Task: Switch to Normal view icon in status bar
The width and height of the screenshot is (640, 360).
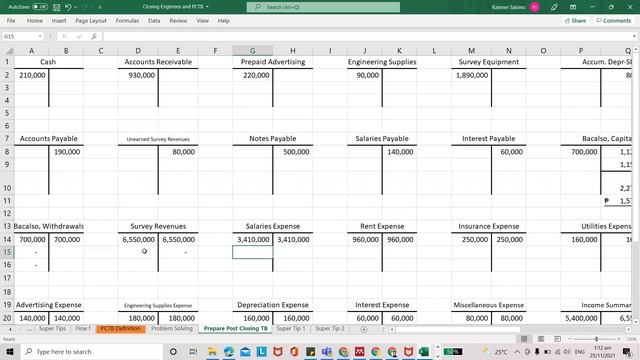Action: pos(524,339)
